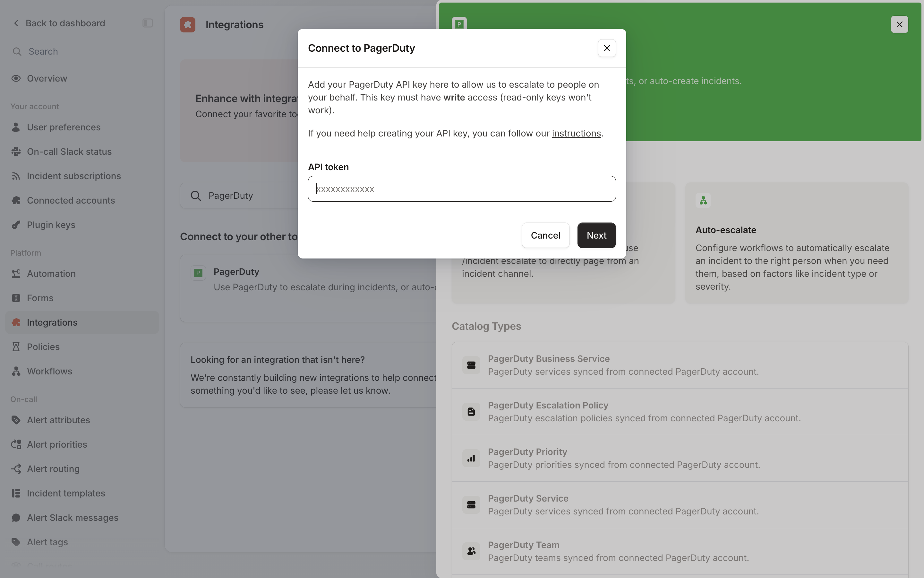
Task: Open Incident templates in the sidebar
Action: click(82, 494)
